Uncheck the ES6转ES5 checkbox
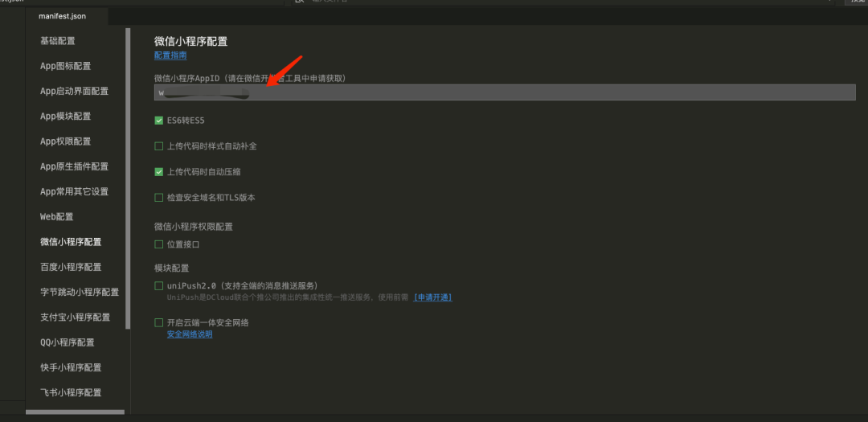The width and height of the screenshot is (868, 422). point(159,121)
